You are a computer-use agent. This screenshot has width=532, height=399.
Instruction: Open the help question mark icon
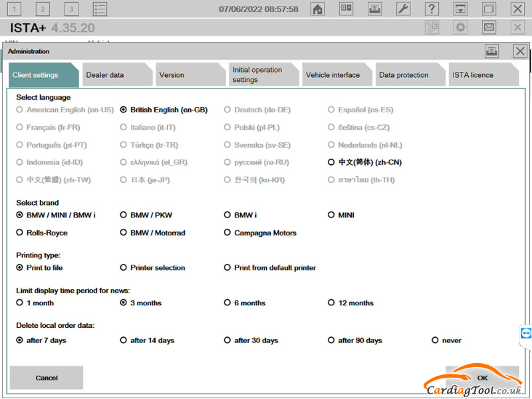432,9
